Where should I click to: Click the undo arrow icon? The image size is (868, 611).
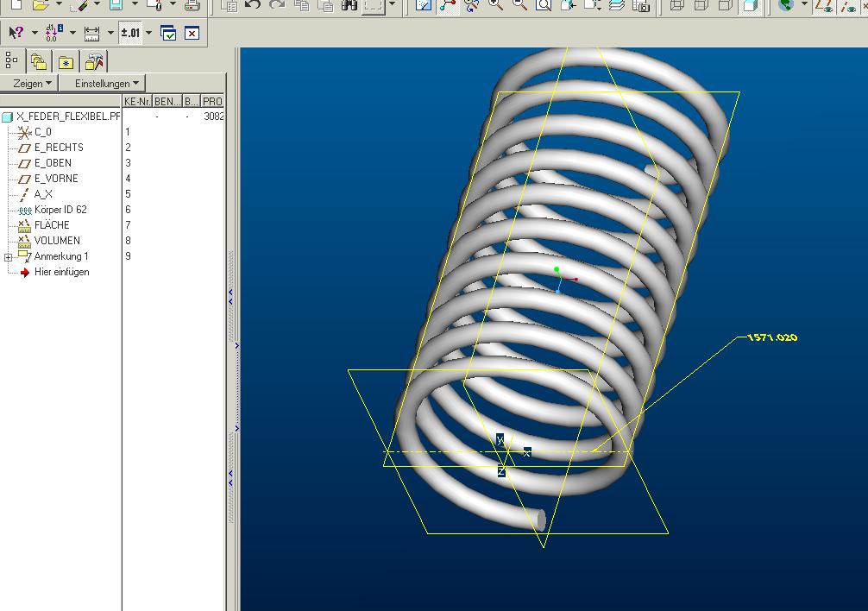click(x=253, y=5)
